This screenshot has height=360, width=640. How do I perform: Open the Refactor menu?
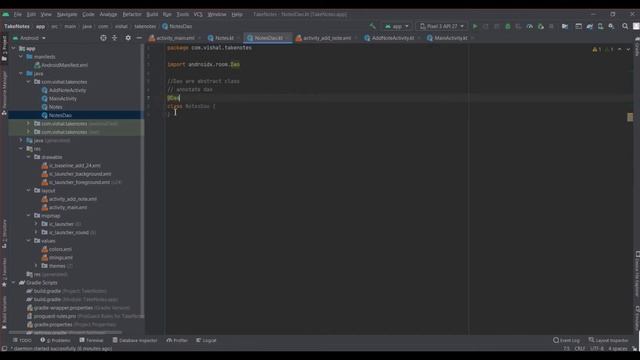coord(132,14)
